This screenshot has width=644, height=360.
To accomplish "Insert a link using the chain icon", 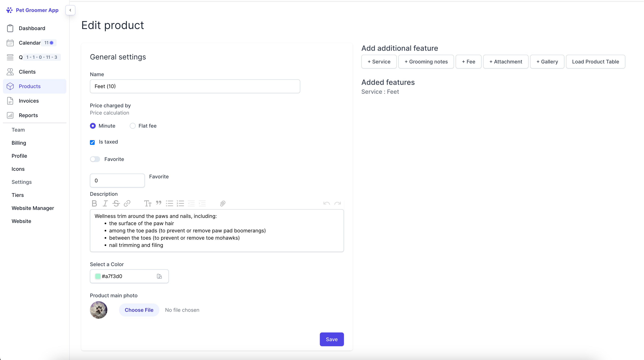I will pyautogui.click(x=127, y=204).
